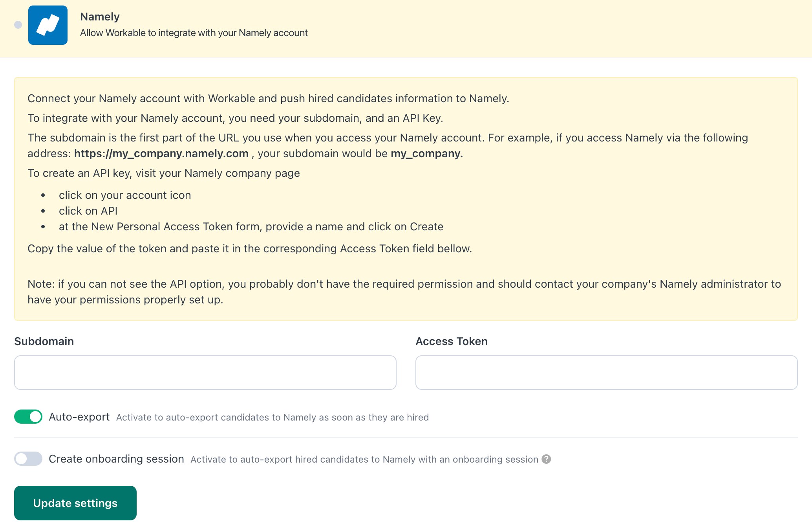812x529 pixels.
Task: Click the Update settings button
Action: tap(75, 503)
